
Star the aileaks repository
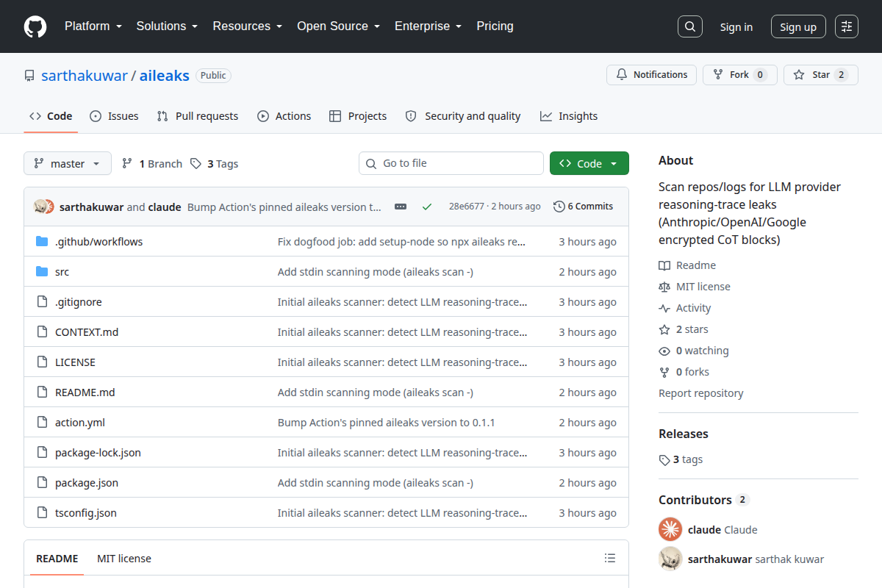pos(820,75)
